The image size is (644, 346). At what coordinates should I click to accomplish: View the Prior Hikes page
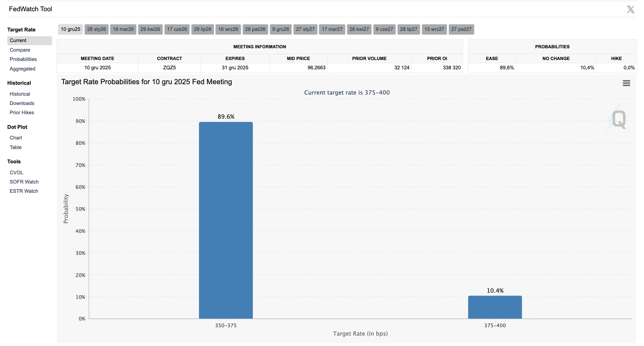22,113
